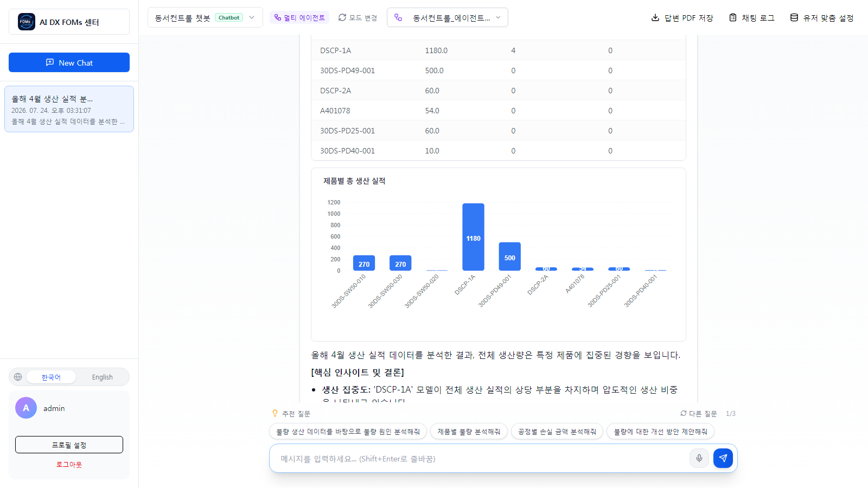Click the microphone voice input icon
The width and height of the screenshot is (868, 488).
click(699, 458)
